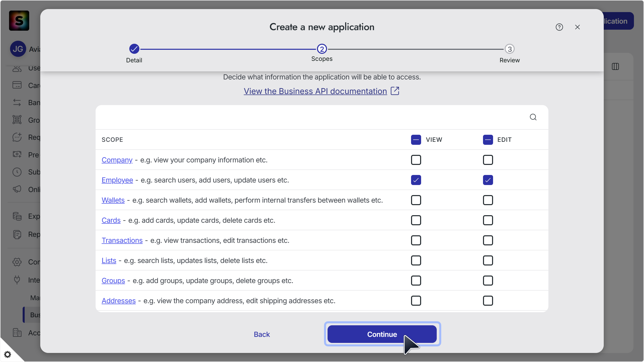
Task: Open the Subscriptions clock sidebar icon
Action: [17, 172]
